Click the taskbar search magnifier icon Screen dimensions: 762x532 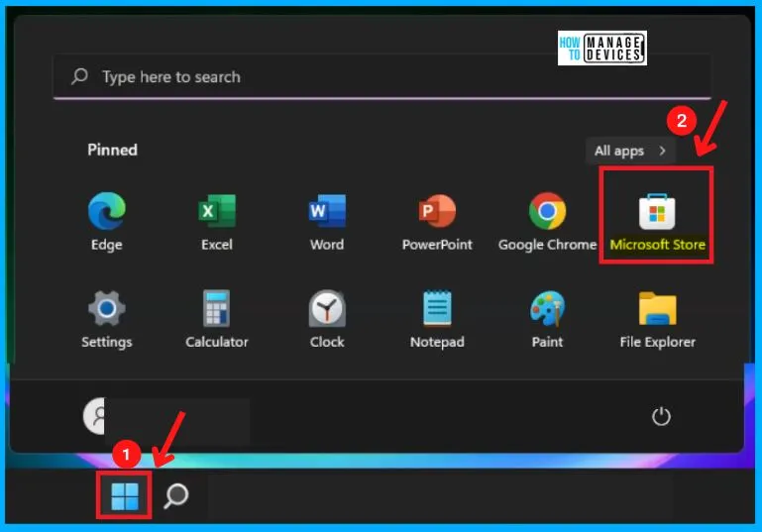pos(176,495)
